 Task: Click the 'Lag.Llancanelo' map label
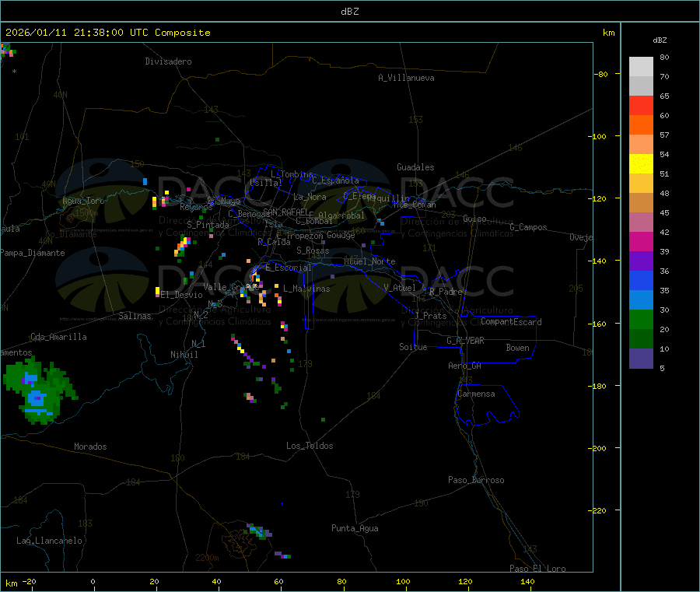click(x=49, y=541)
